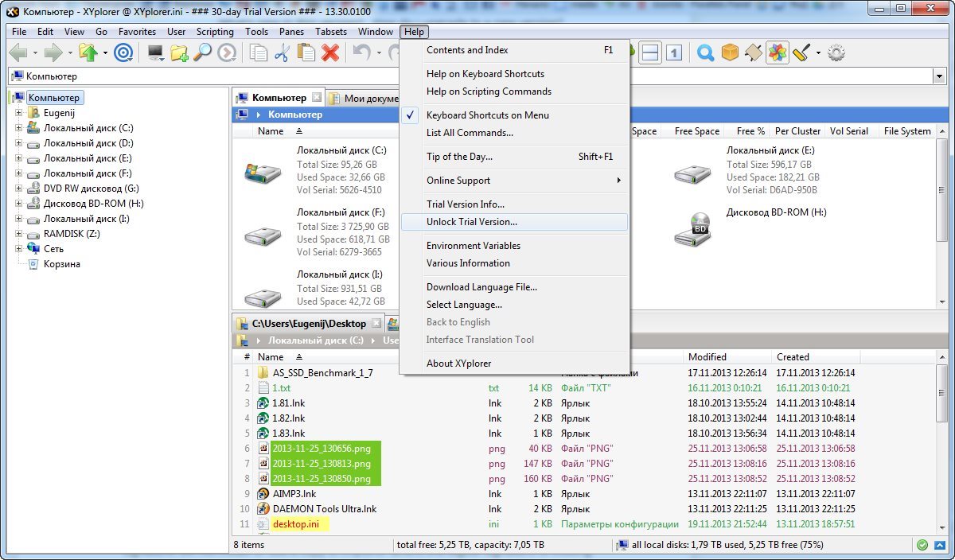
Task: Open the Online Support submenu
Action: pos(514,181)
